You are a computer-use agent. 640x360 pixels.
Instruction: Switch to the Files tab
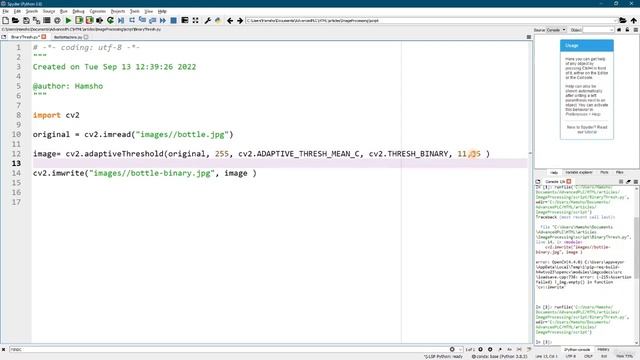click(x=619, y=173)
